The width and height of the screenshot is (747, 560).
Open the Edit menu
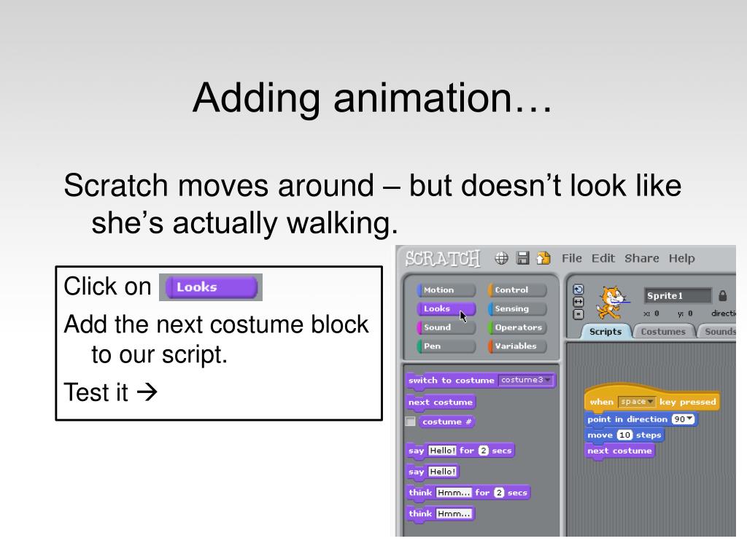click(x=603, y=258)
